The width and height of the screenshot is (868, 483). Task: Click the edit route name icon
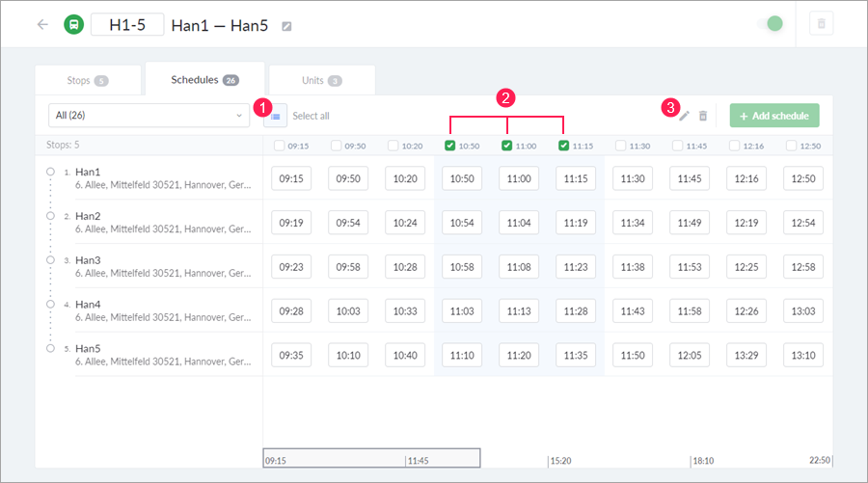pyautogui.click(x=286, y=26)
